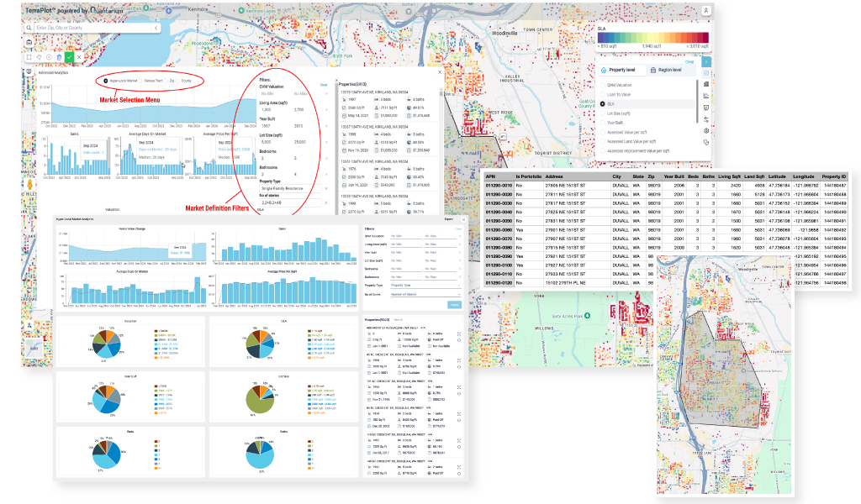Clear the Living Area filter with its X icon
This screenshot has width=861, height=504.
pos(327,110)
